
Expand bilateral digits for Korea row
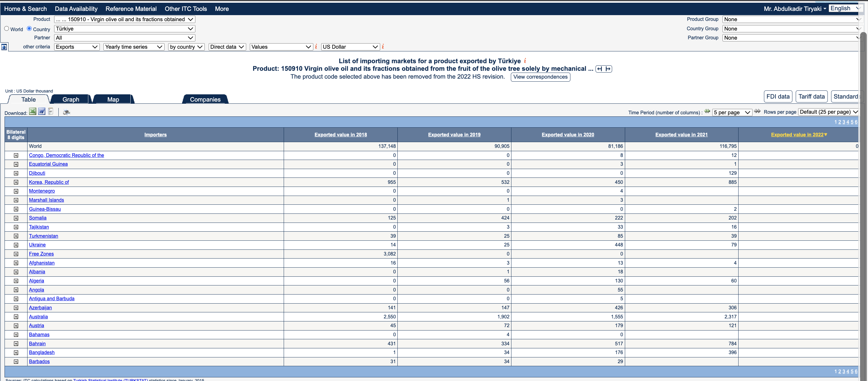[16, 182]
